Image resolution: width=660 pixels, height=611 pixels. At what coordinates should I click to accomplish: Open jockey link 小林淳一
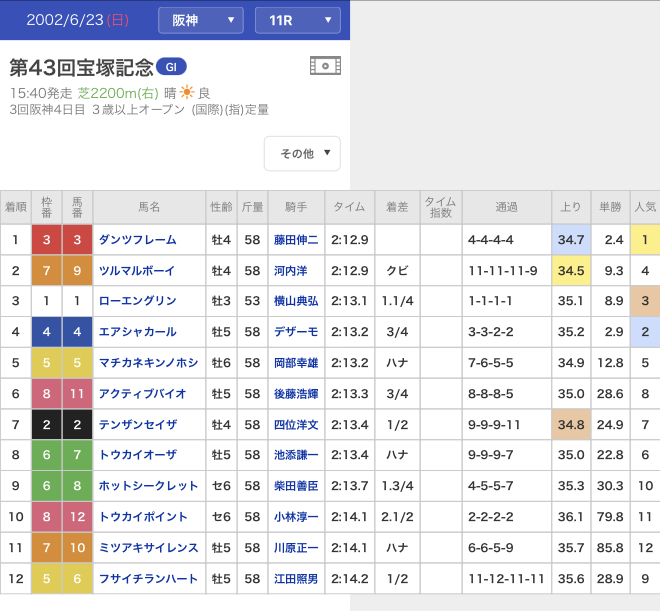[x=296, y=517]
